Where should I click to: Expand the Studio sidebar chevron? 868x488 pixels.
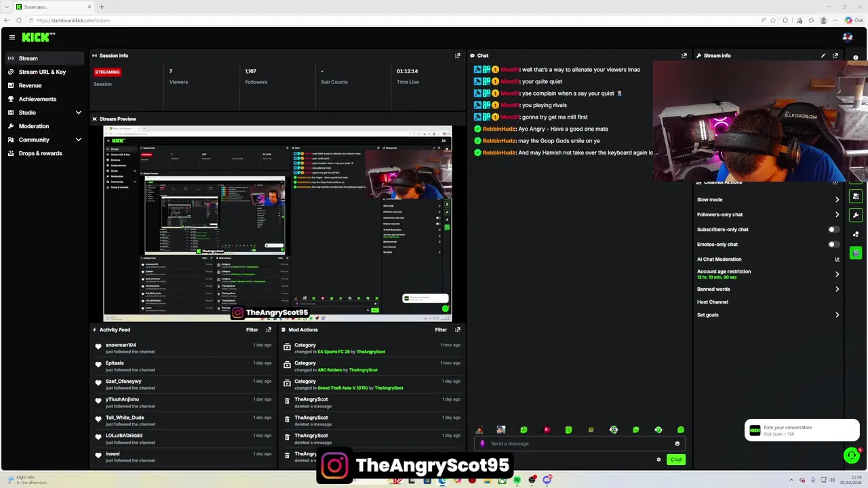[78, 113]
